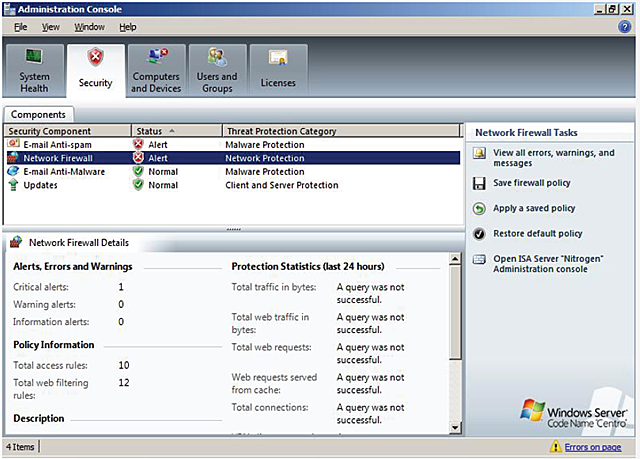Open Computers and Devices tab
The image size is (640, 459).
156,71
